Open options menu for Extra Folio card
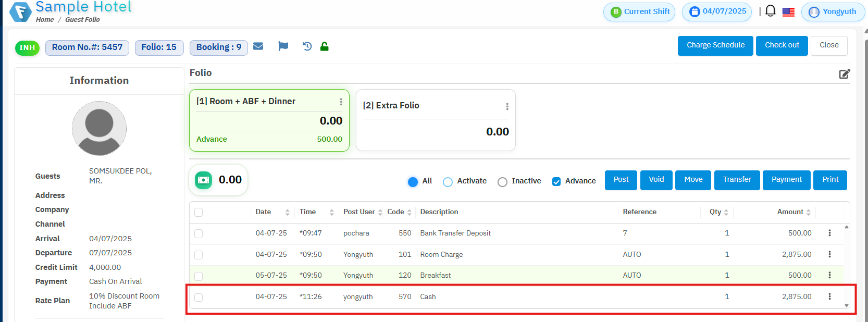Screen dimensions: 868x322 [507, 106]
